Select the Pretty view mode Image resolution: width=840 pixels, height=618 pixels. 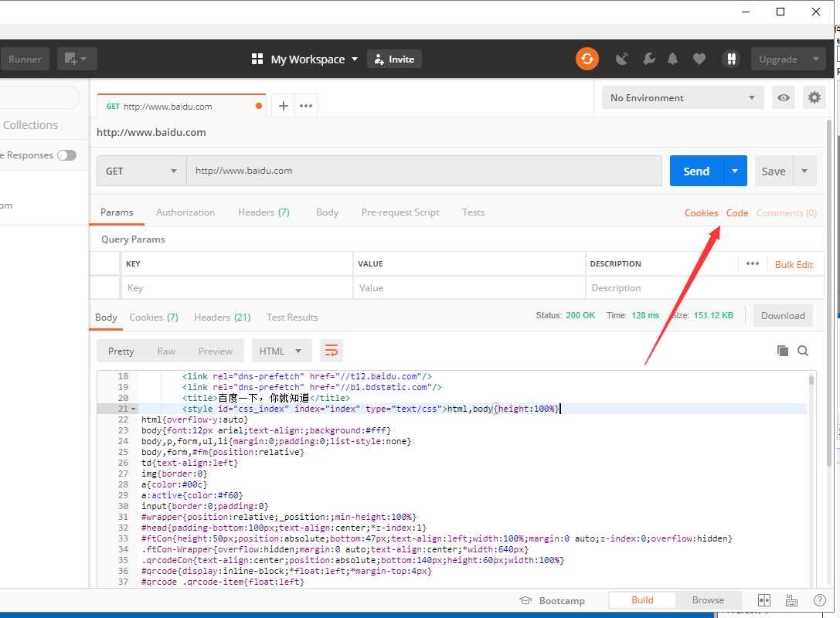coord(121,351)
